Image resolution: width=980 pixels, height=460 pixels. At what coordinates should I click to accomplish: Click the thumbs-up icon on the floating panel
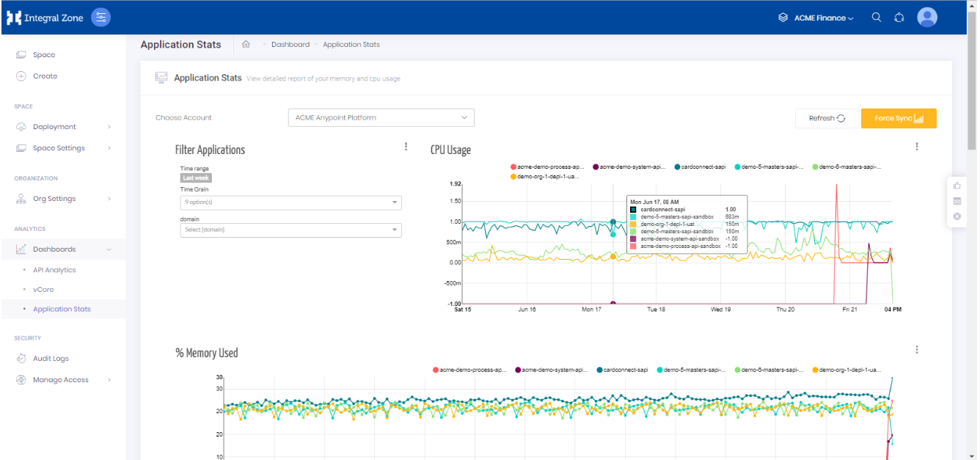point(957,186)
